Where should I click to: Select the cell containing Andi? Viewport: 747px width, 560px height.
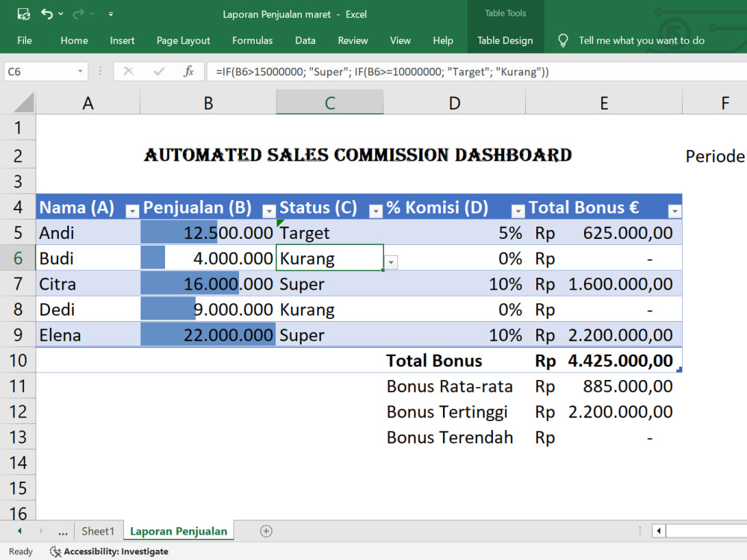click(x=87, y=232)
